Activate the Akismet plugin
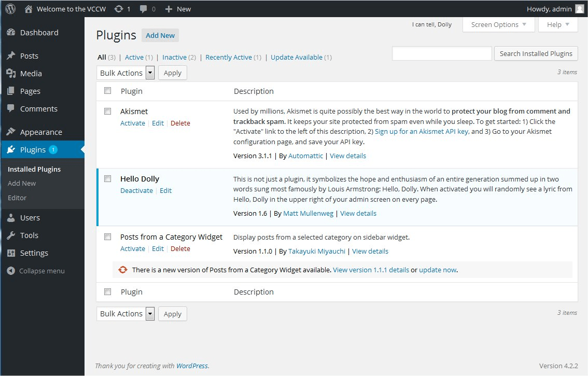Screen dimensions: 588x376 133,123
